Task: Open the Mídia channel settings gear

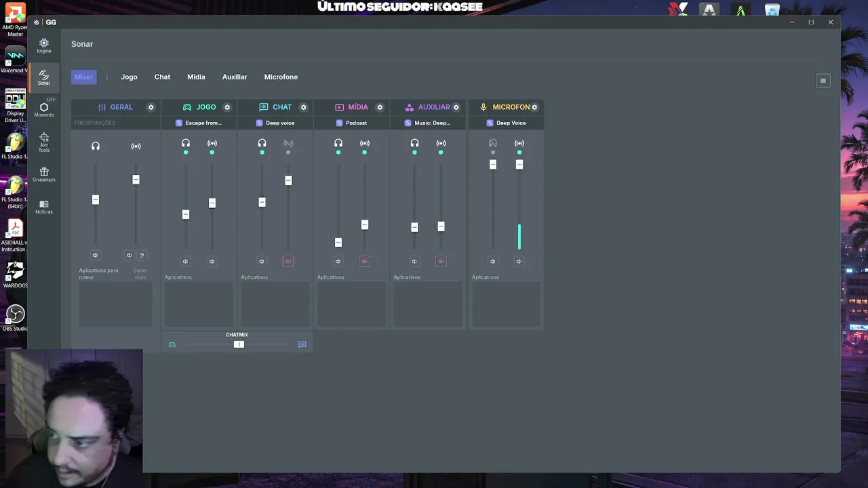Action: [380, 107]
